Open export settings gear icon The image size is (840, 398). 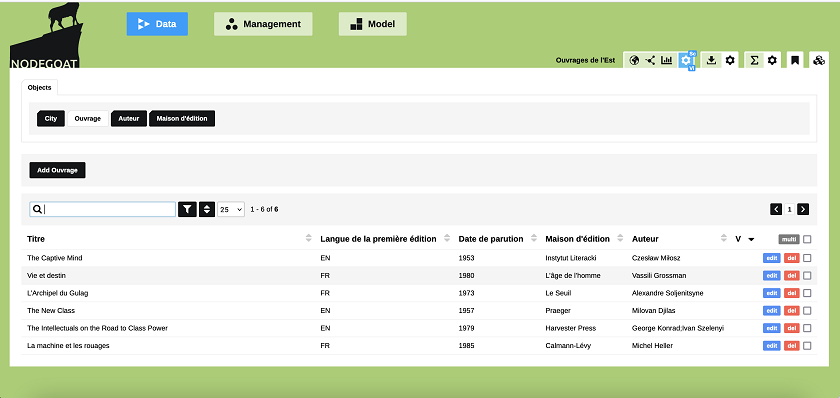pyautogui.click(x=730, y=61)
